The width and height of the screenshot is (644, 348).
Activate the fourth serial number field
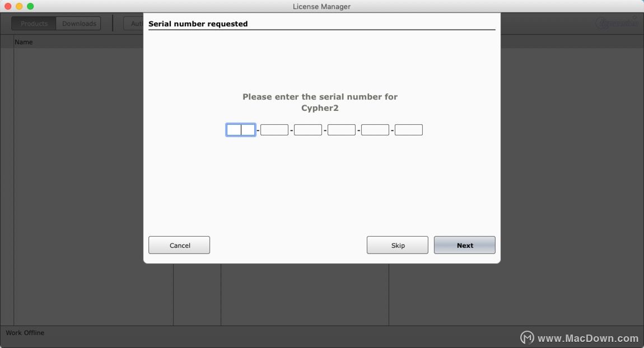point(341,130)
